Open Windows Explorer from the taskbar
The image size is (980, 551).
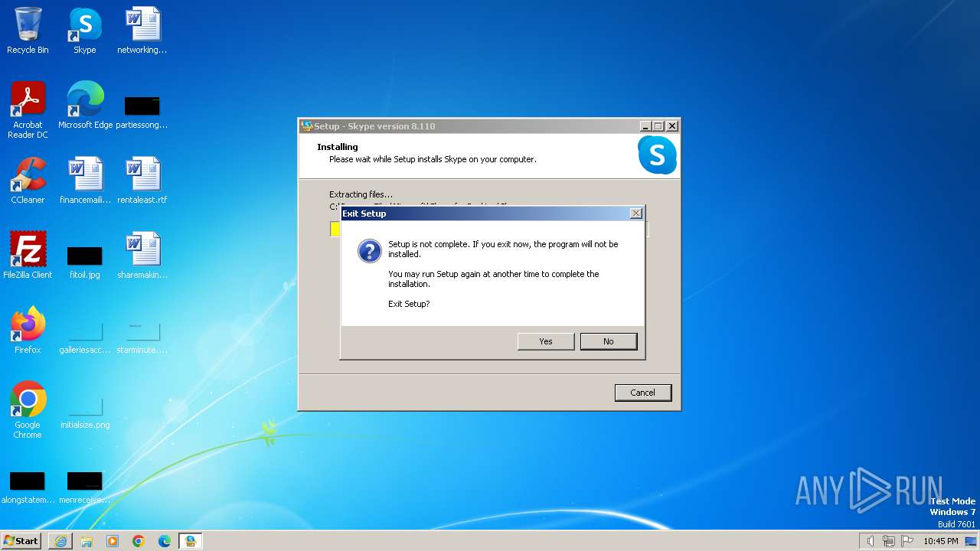tap(87, 541)
